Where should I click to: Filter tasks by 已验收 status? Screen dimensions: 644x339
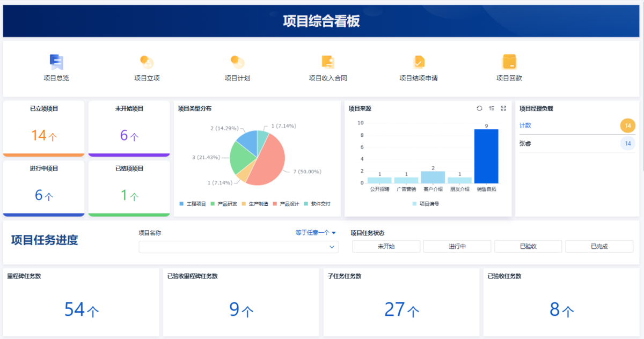coord(528,246)
